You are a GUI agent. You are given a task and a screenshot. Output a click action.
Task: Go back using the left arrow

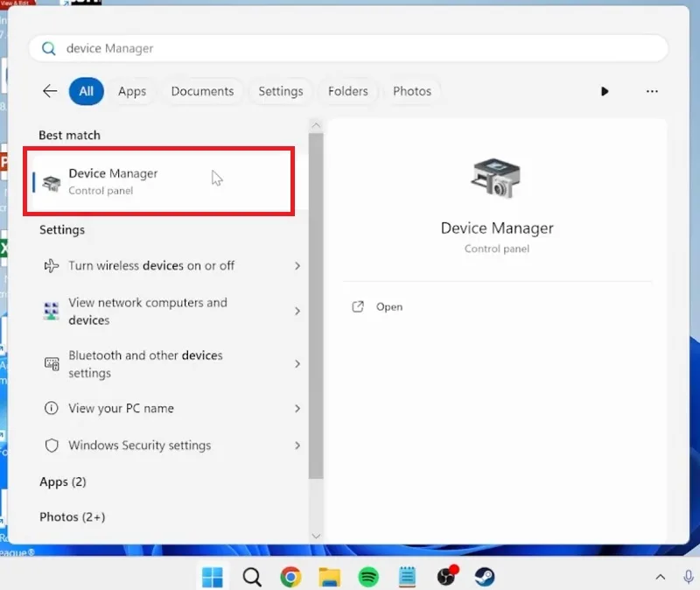pyautogui.click(x=50, y=91)
